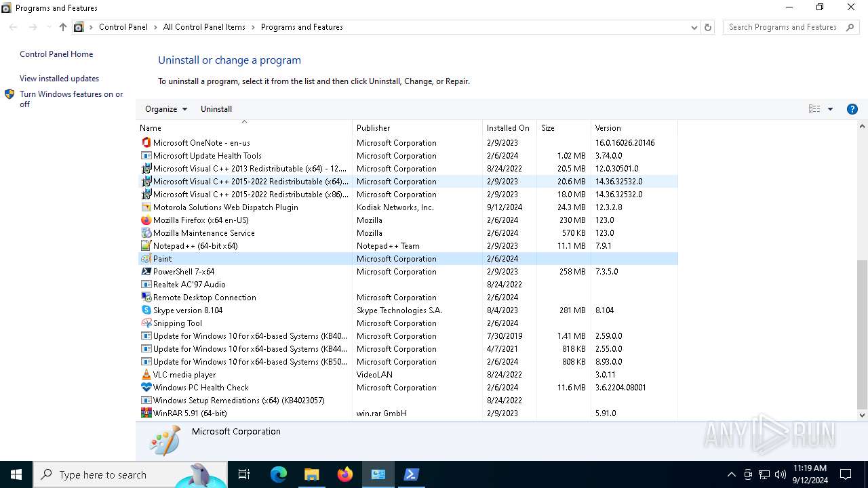
Task: Open the view options dropdown arrow
Action: pos(830,109)
